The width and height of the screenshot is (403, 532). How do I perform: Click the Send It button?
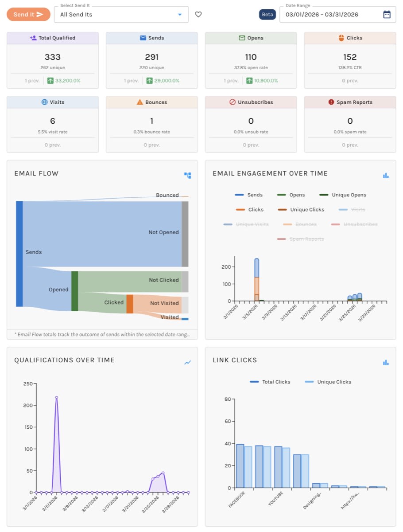click(x=28, y=14)
